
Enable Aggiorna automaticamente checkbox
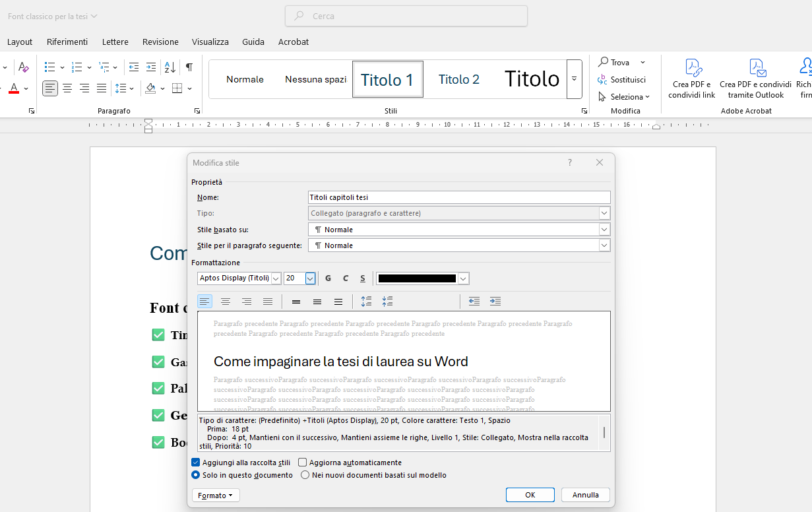coord(303,463)
